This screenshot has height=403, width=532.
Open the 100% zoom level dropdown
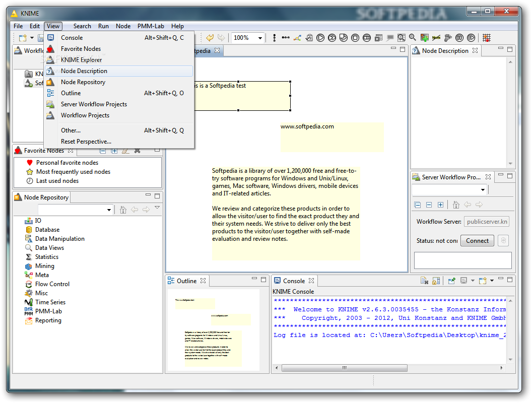pyautogui.click(x=260, y=38)
